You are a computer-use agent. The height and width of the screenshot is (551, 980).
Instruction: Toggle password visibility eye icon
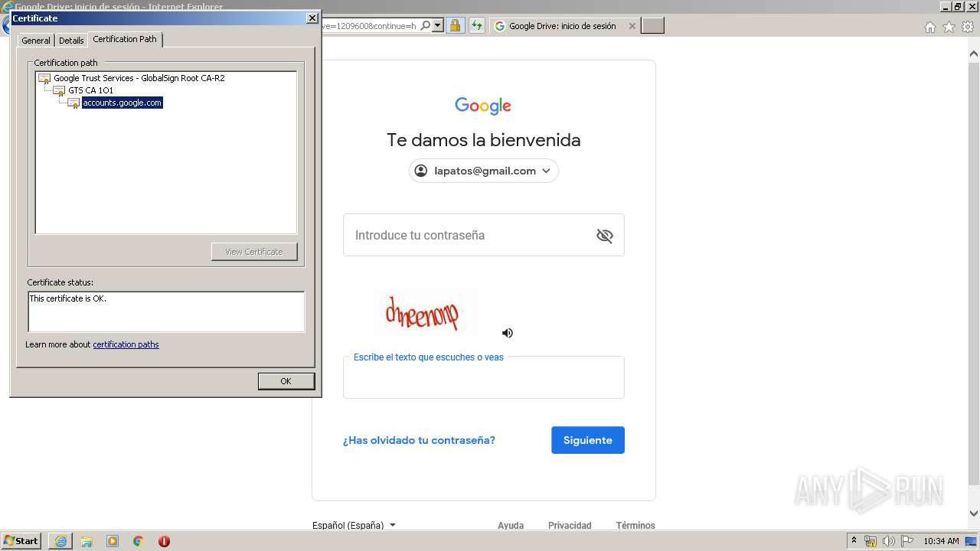click(x=605, y=236)
